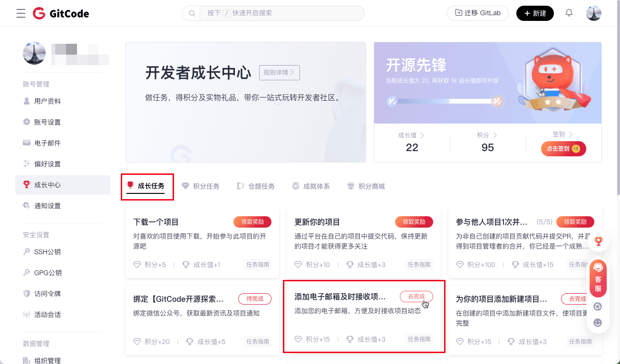Open the notifications bell
Viewport: 620px width, 364px height.
tap(569, 13)
